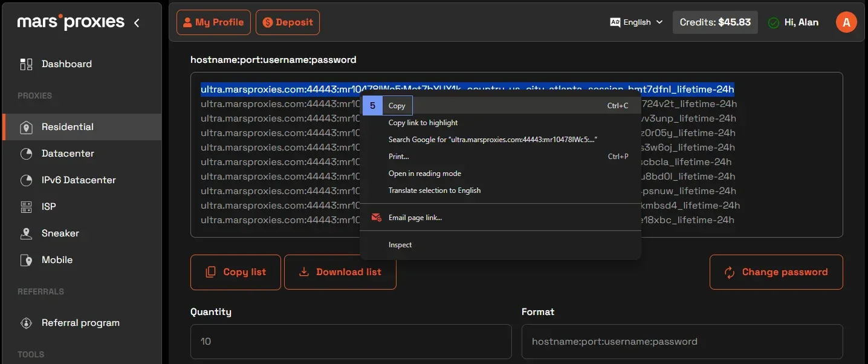This screenshot has width=868, height=364.
Task: Open the Format hostname:port:username:password selector
Action: (x=682, y=342)
